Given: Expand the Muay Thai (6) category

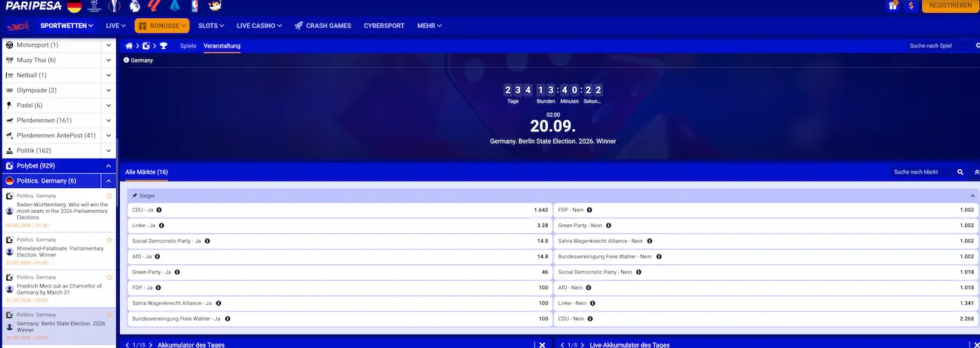Looking at the screenshot, I should [x=109, y=60].
